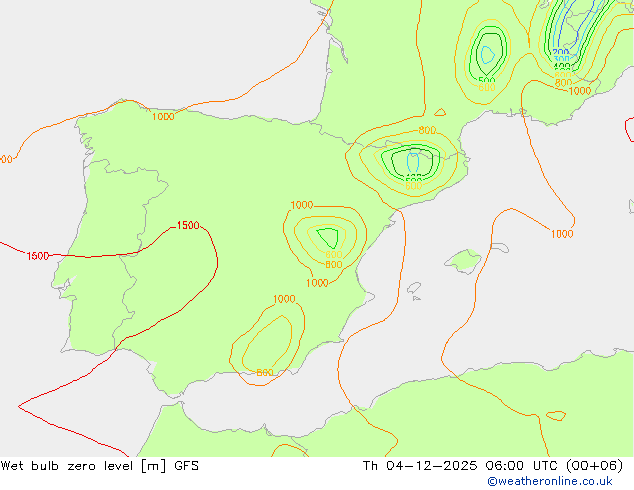Click the light-blue 300 label in the Alps
This screenshot has height=490, width=634.
click(562, 59)
